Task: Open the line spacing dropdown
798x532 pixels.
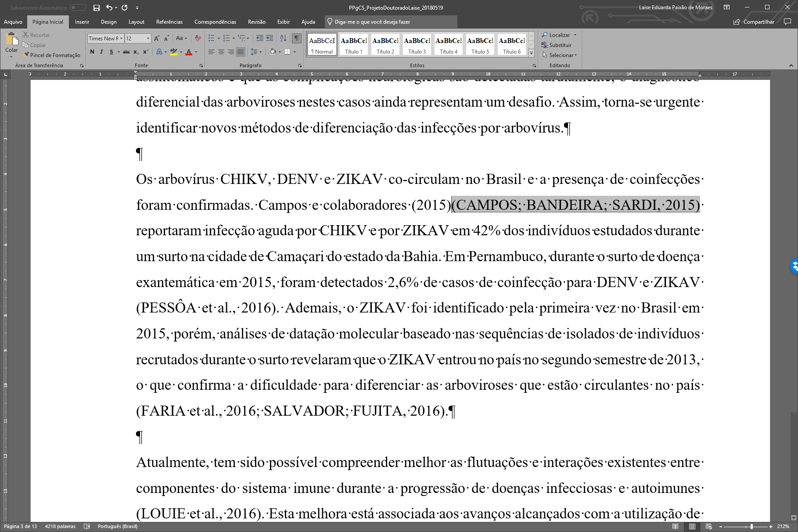Action: 256,52
